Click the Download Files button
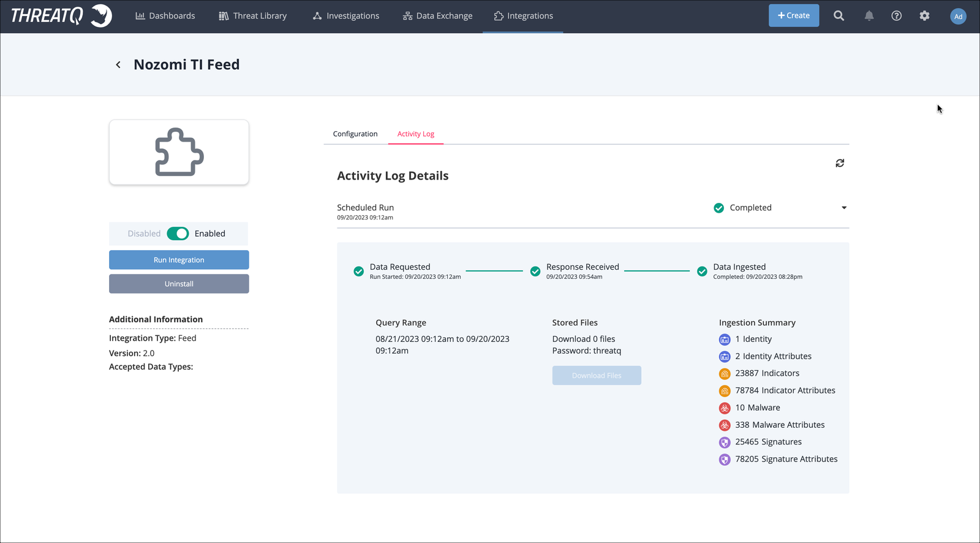The image size is (980, 543). pyautogui.click(x=597, y=376)
